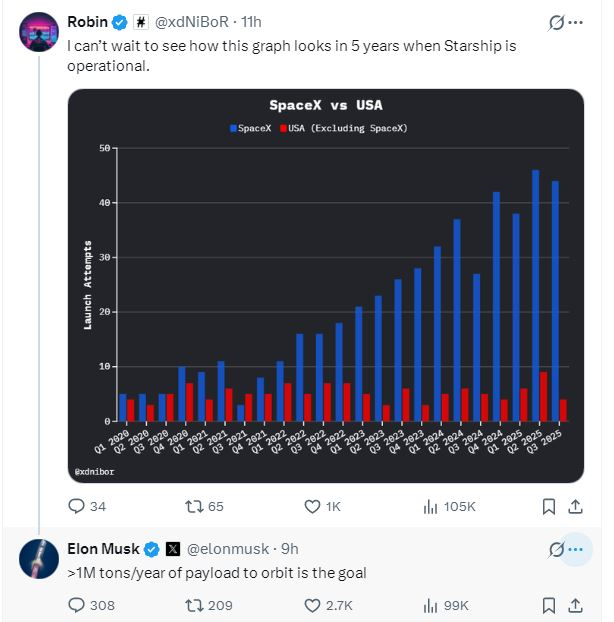Open more options on Elon Musk's reply

(x=575, y=549)
